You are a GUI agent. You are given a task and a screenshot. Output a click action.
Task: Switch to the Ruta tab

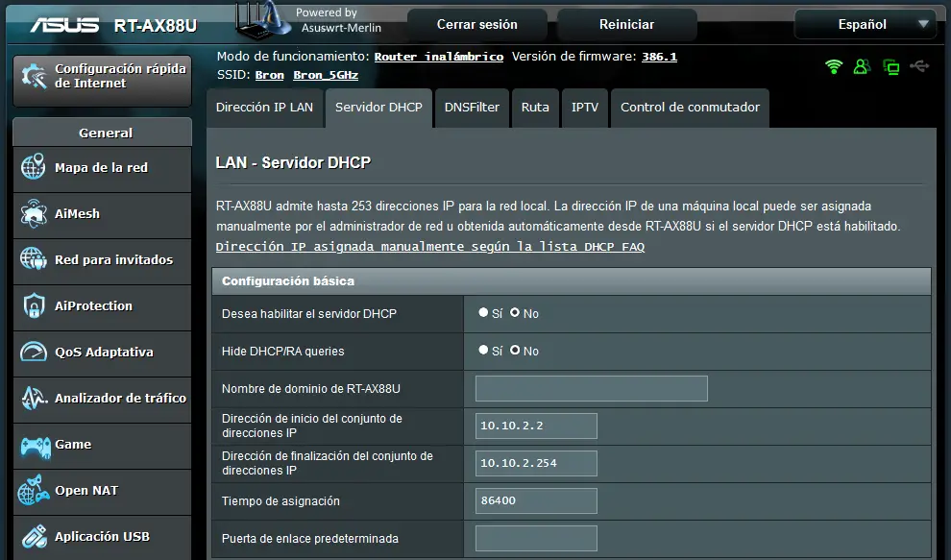pyautogui.click(x=535, y=108)
